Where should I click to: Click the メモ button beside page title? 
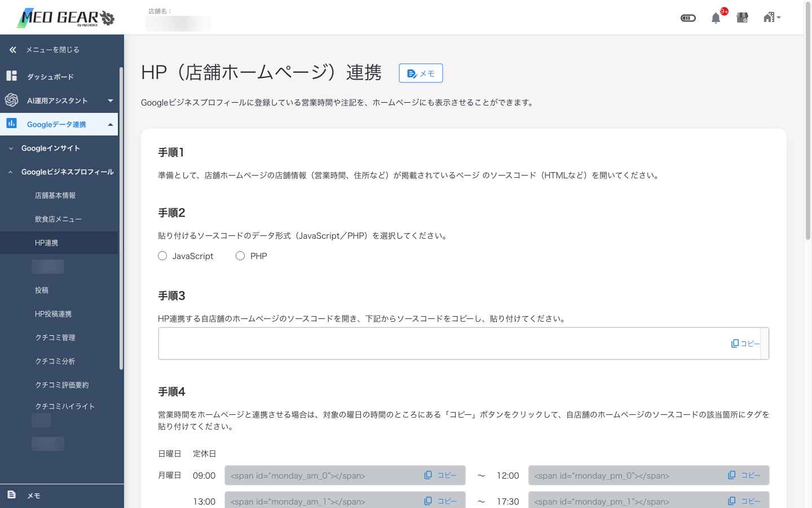click(x=421, y=73)
